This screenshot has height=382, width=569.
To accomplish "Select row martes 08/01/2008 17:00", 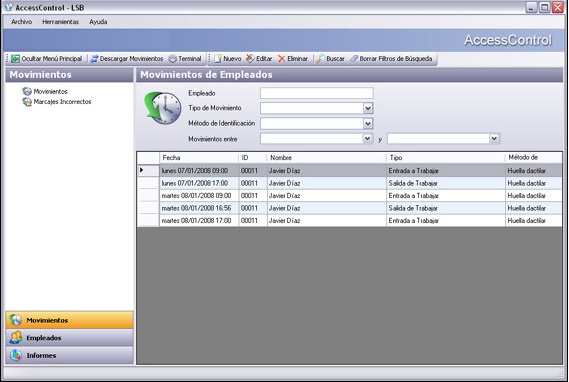I will coord(350,221).
